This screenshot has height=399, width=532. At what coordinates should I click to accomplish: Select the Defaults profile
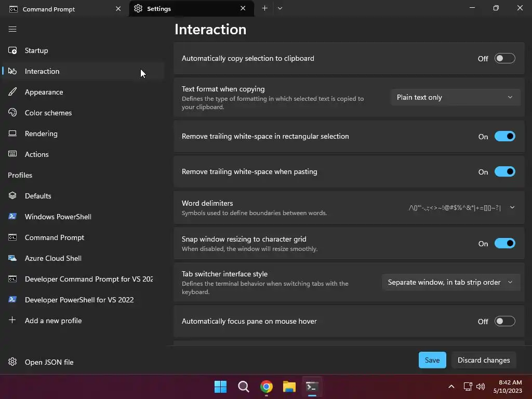tap(84, 196)
